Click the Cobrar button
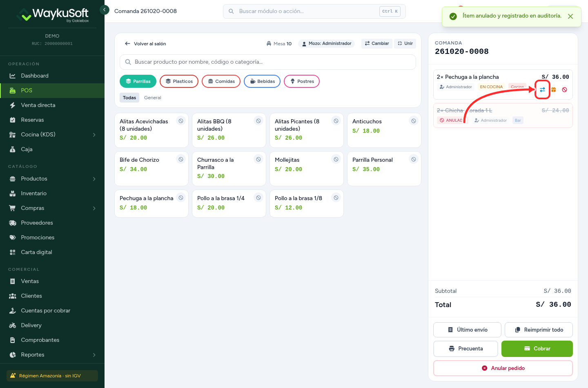This screenshot has width=588, height=388. [537, 349]
